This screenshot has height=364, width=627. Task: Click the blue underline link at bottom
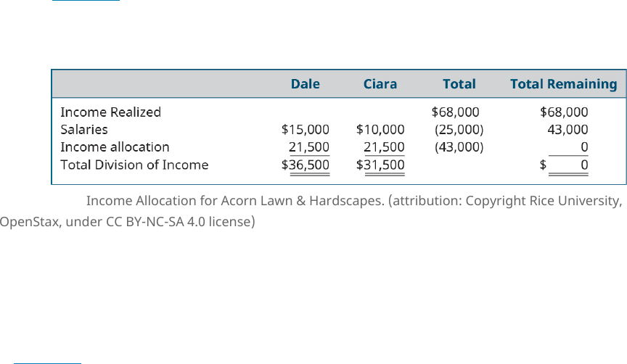pyautogui.click(x=47, y=363)
